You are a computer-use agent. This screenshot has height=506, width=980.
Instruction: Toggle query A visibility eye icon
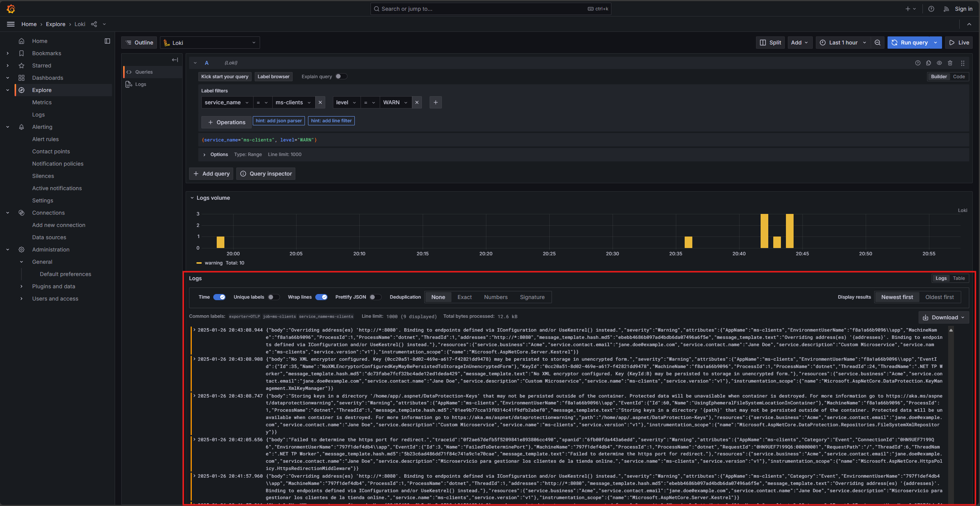[939, 63]
